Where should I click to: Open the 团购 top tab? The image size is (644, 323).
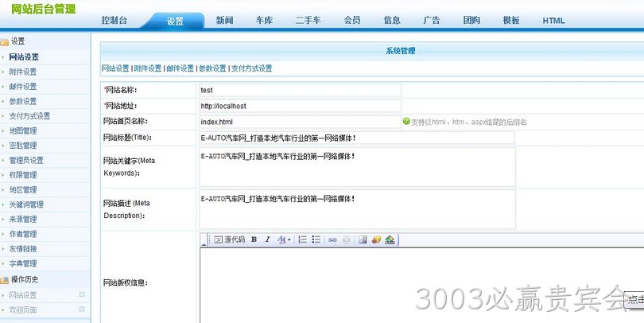pyautogui.click(x=471, y=20)
